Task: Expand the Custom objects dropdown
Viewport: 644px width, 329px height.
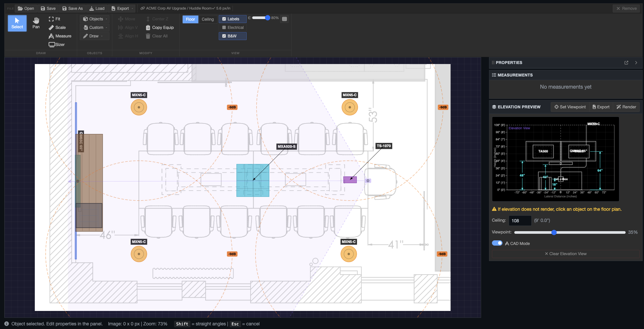Action: point(95,28)
